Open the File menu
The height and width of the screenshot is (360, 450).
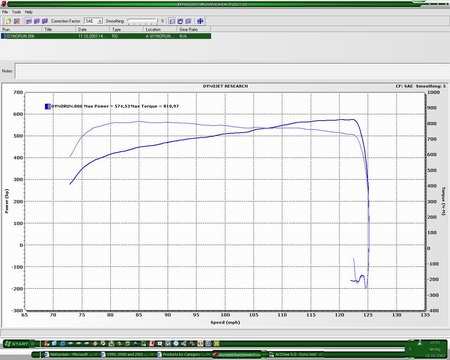tap(5, 12)
